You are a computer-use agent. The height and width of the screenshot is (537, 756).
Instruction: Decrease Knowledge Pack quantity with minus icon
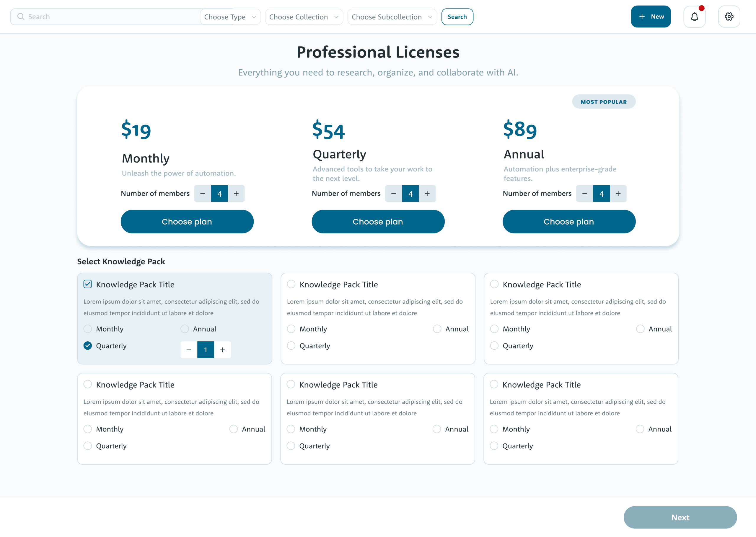tap(189, 350)
